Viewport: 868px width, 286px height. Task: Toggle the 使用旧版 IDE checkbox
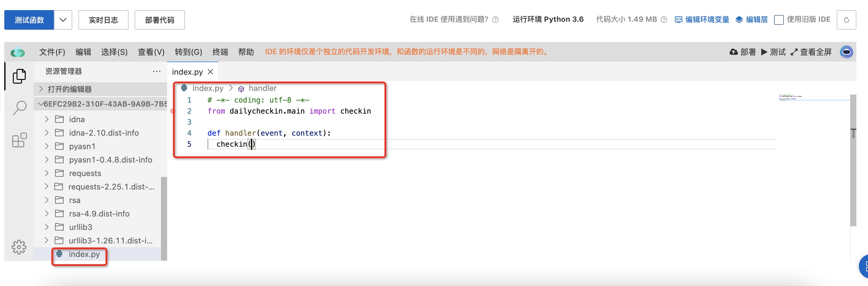(779, 20)
